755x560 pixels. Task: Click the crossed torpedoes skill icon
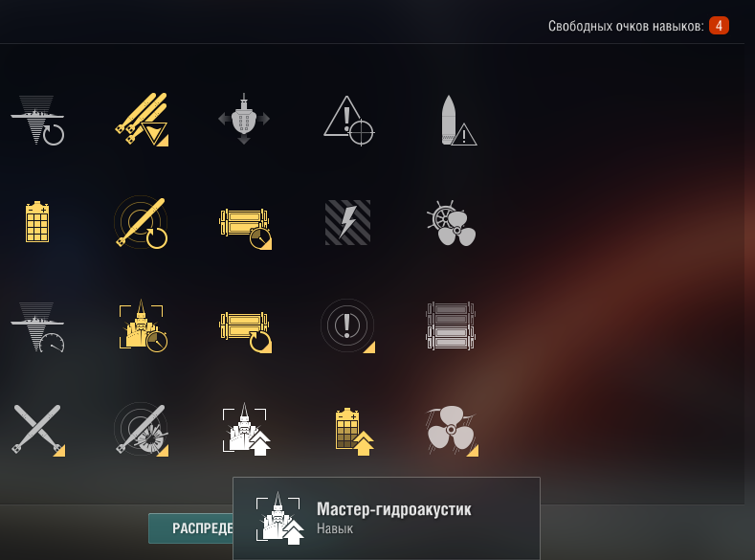tap(38, 430)
